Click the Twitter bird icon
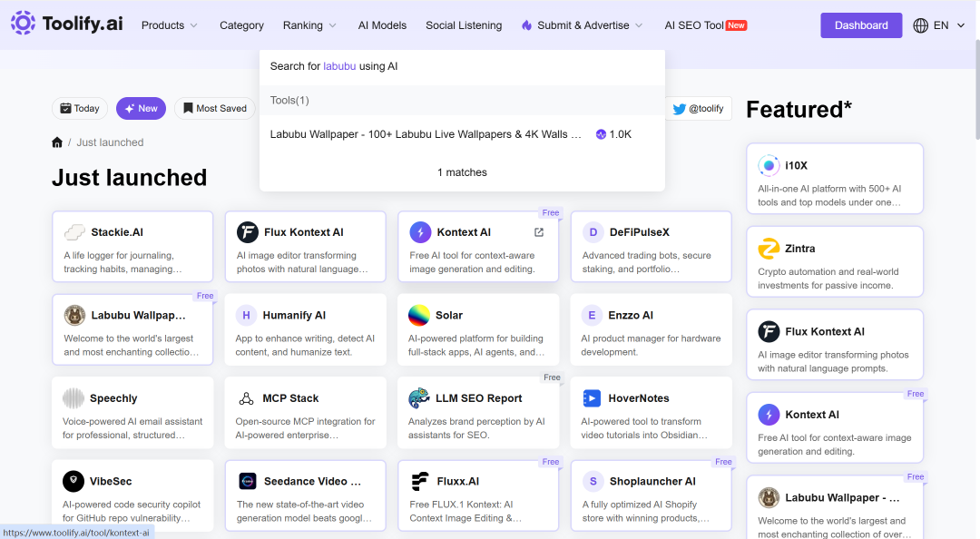The width and height of the screenshot is (980, 539). tap(680, 109)
